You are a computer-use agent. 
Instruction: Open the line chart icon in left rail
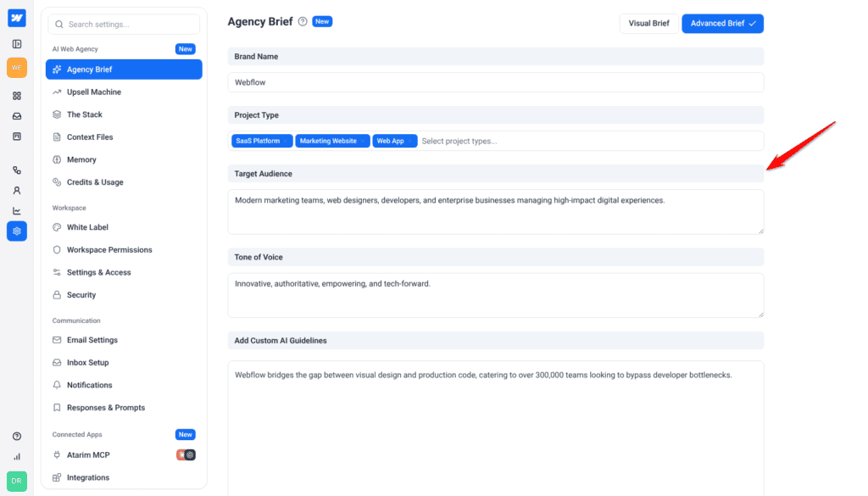[17, 211]
